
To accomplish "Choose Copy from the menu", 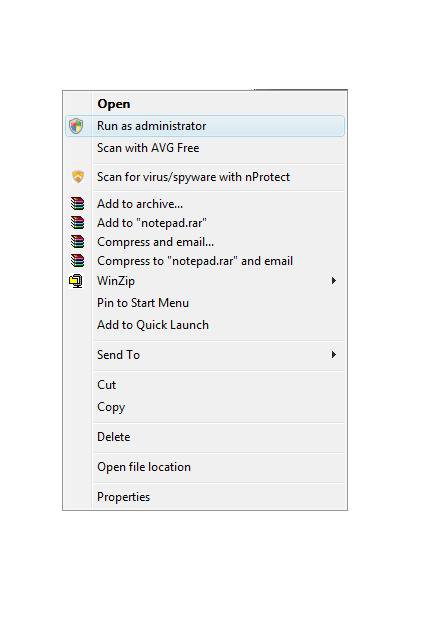I will 205,407.
